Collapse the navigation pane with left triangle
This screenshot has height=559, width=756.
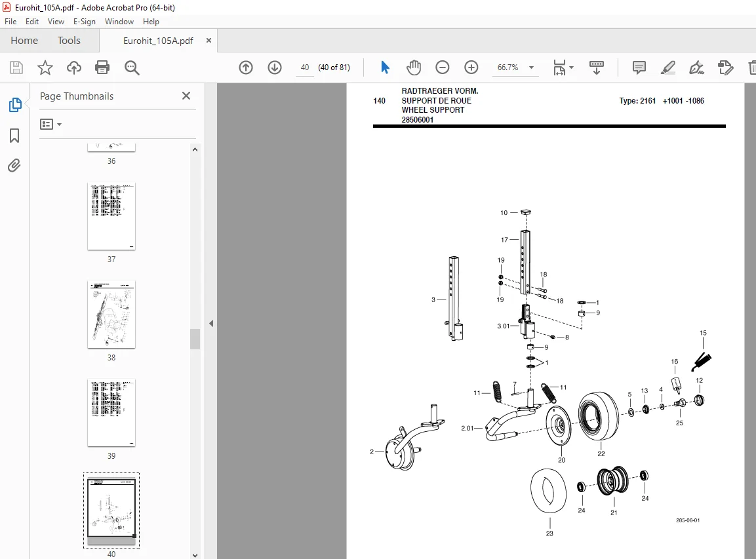point(211,323)
